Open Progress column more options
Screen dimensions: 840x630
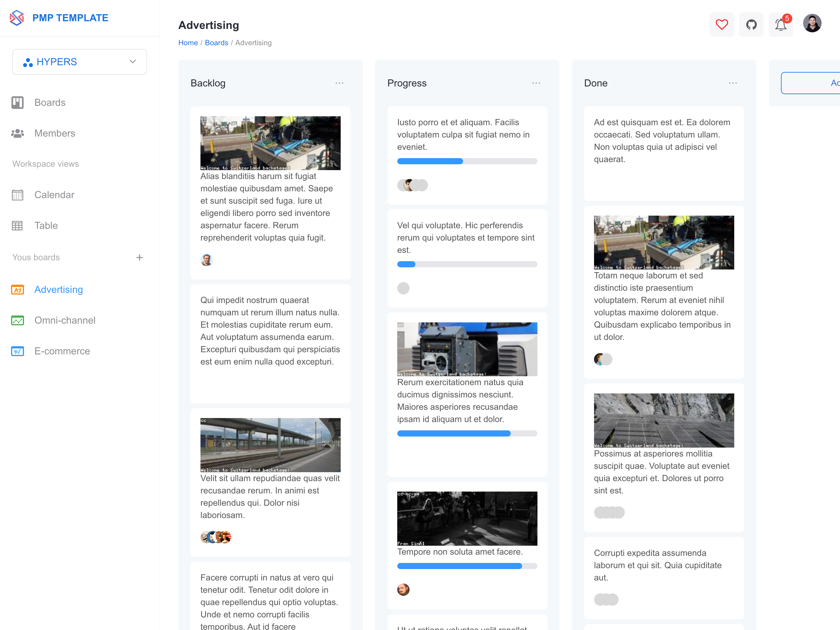tap(536, 83)
